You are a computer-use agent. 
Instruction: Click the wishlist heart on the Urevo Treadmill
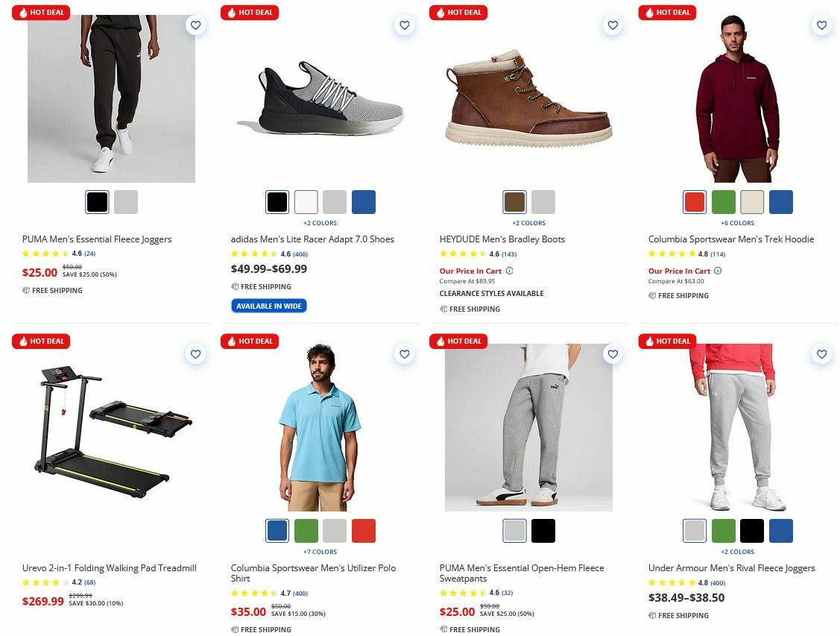pos(195,354)
